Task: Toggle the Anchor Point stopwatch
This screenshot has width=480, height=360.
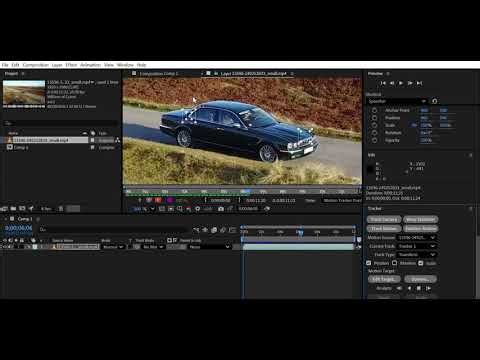Action: click(x=374, y=110)
